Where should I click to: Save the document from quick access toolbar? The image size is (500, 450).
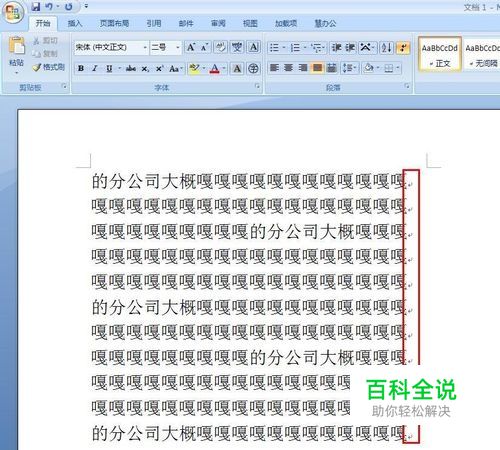point(35,6)
